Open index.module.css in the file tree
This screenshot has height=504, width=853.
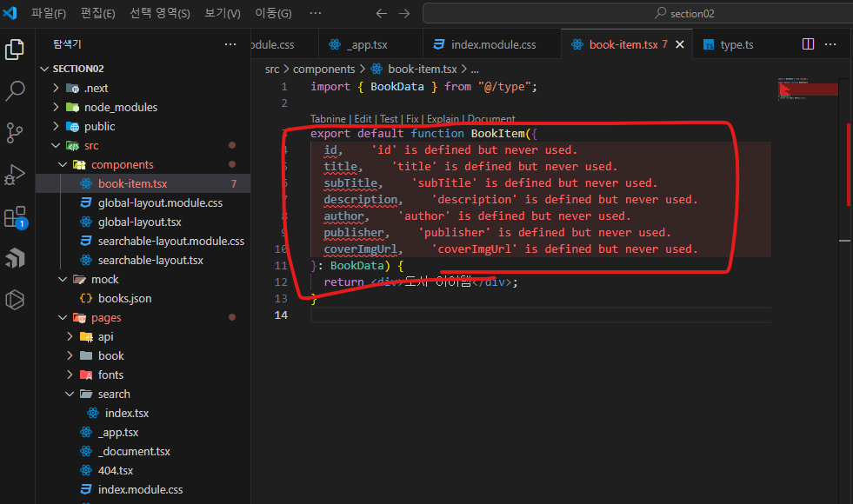(x=143, y=489)
